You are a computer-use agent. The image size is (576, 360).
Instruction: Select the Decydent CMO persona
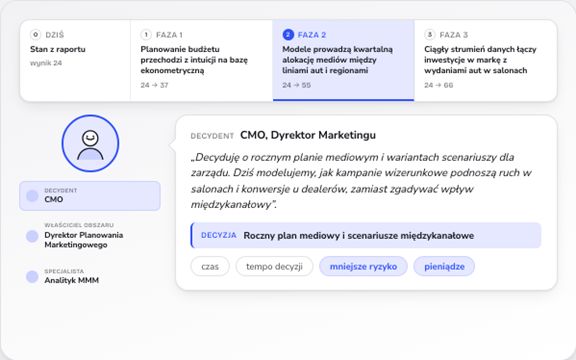[x=90, y=196]
